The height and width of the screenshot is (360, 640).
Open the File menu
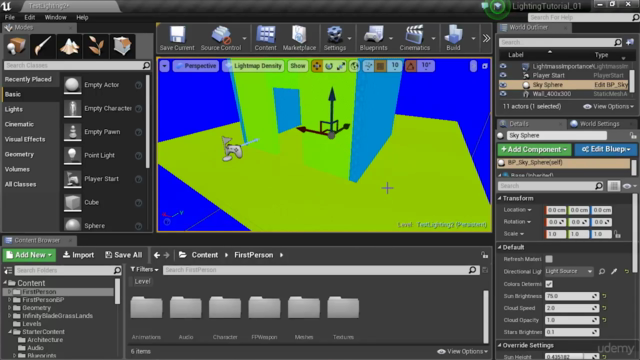pos(9,18)
